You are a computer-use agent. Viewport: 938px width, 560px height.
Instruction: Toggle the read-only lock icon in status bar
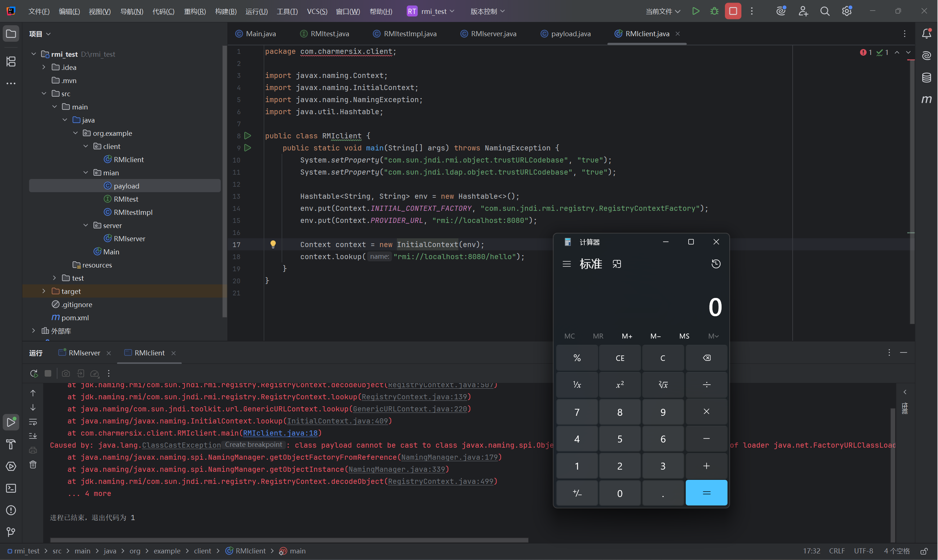(924, 551)
